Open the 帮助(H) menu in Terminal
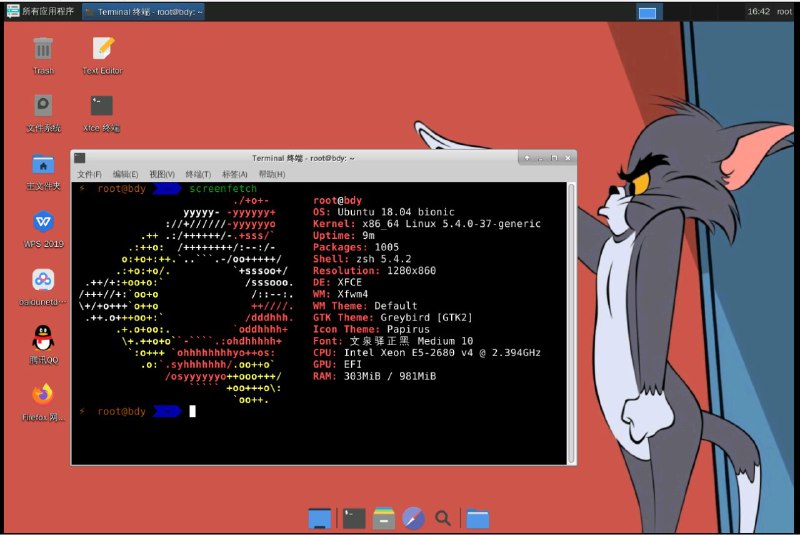800x535 pixels. [x=271, y=174]
